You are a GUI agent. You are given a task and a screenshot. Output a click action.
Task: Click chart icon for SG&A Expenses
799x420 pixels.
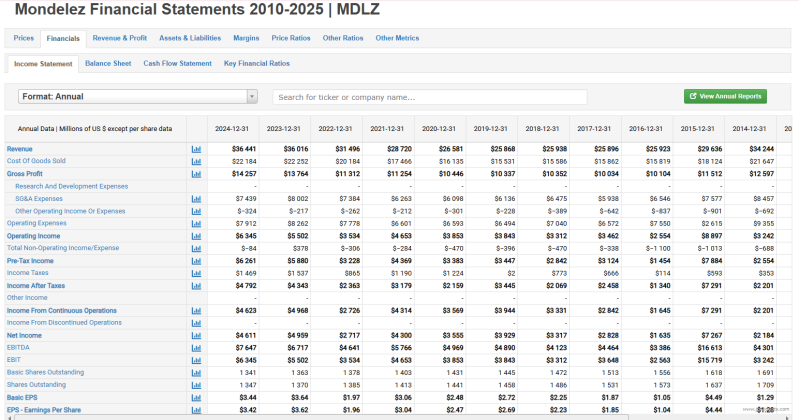pos(196,199)
